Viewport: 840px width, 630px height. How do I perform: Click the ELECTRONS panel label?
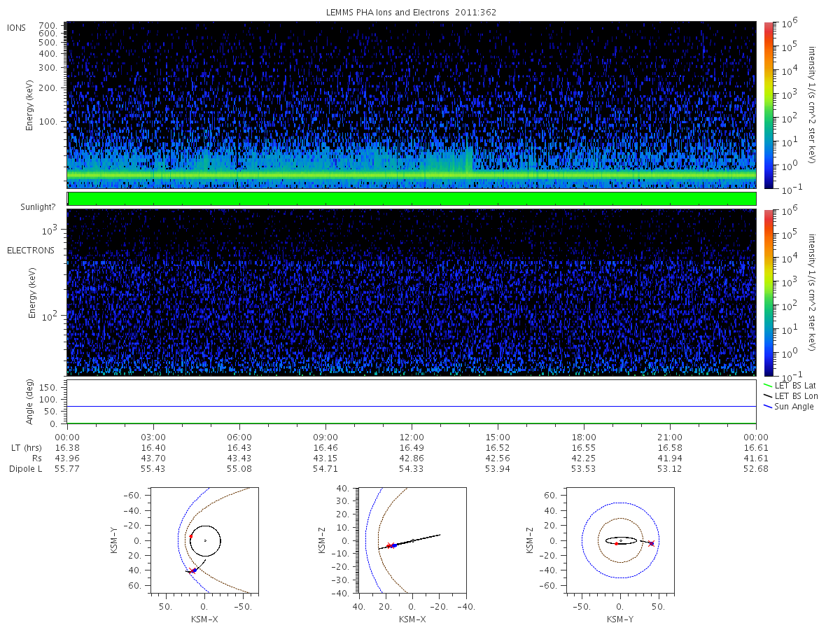(x=30, y=250)
